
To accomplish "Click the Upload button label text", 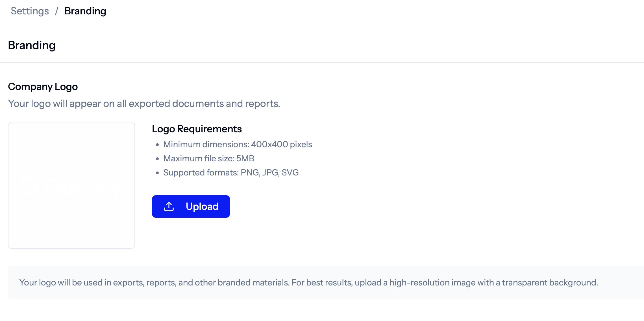I will (202, 206).
